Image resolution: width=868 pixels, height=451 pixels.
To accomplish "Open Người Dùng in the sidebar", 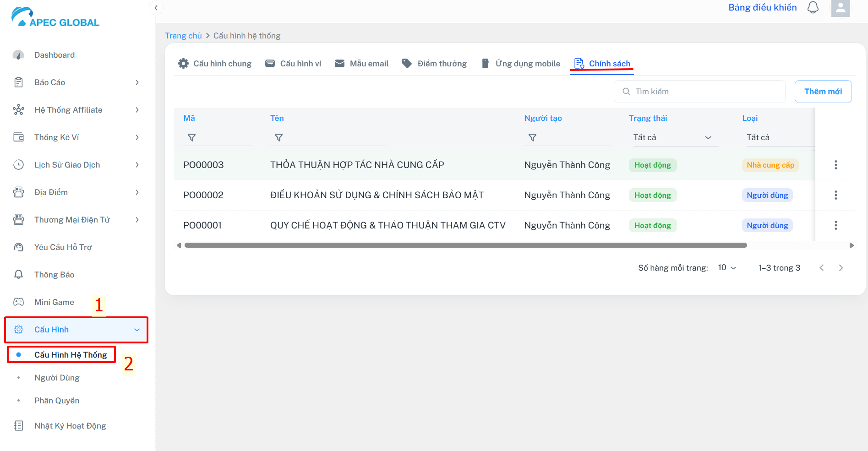I will pyautogui.click(x=57, y=378).
